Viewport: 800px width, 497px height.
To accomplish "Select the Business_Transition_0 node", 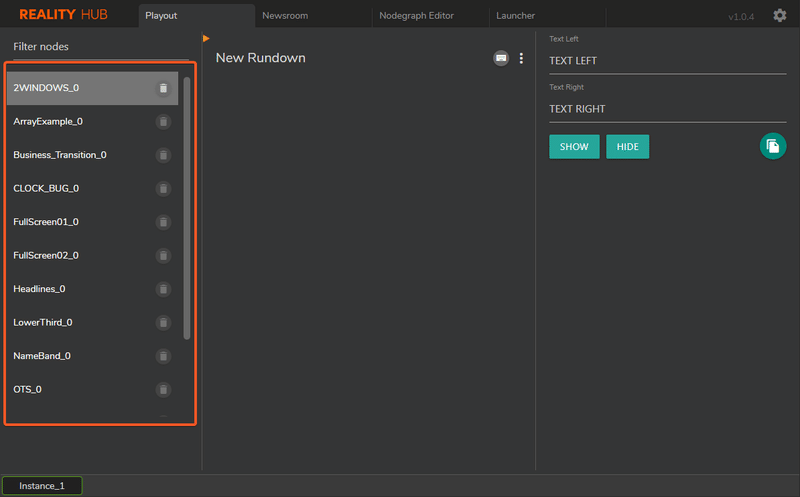I will (x=92, y=155).
